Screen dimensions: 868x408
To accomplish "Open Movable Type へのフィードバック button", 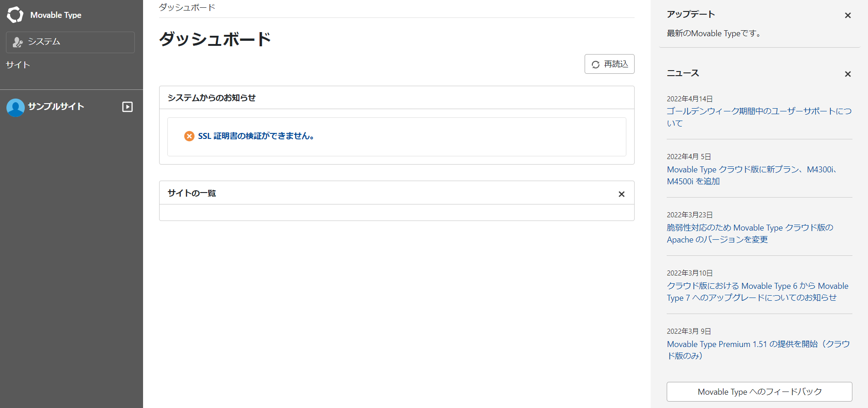I will point(759,392).
